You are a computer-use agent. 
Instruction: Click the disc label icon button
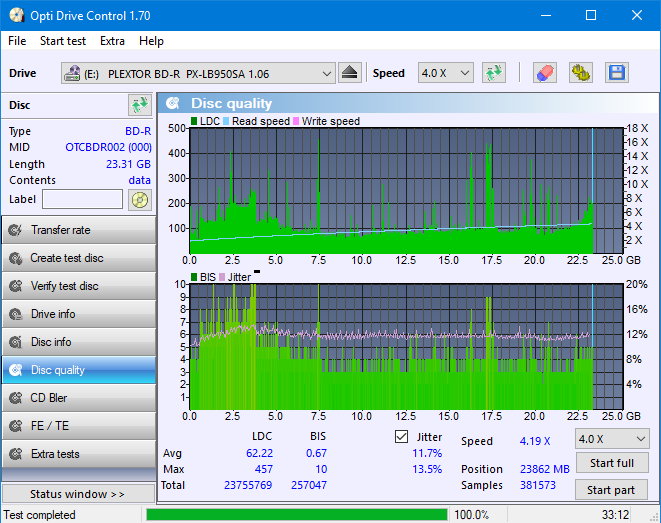(140, 200)
